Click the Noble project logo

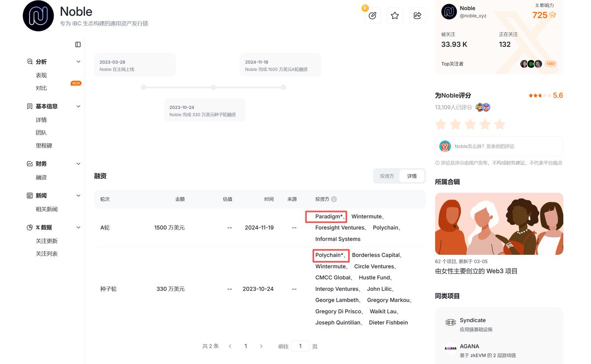38,16
